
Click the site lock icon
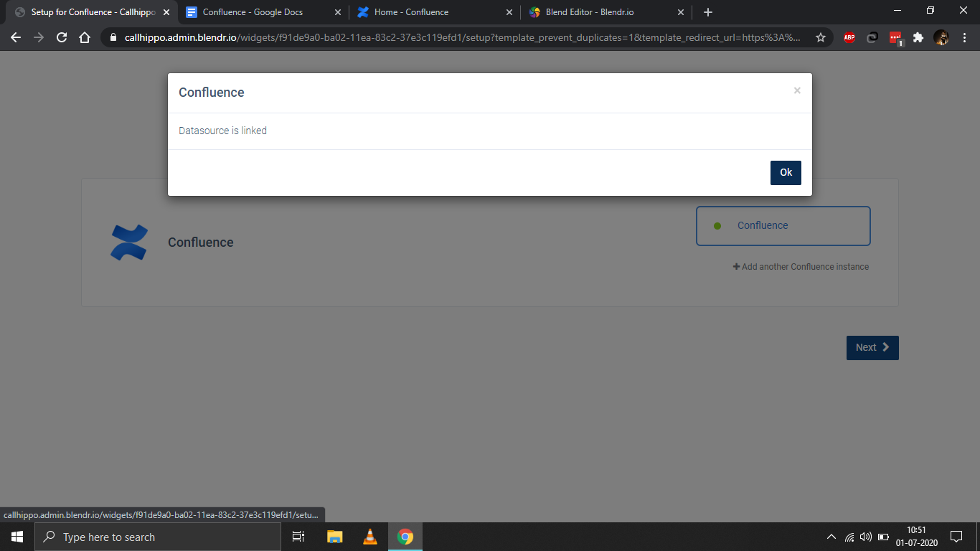[113, 37]
